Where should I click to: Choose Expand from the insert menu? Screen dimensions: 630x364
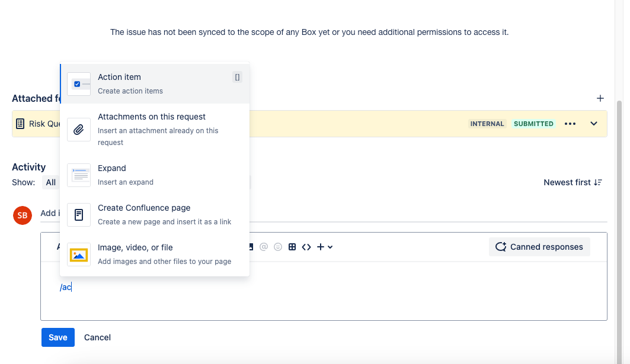154,175
